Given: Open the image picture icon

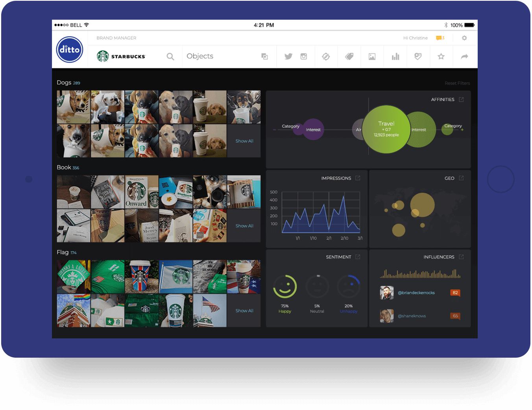Looking at the screenshot, I should 372,57.
